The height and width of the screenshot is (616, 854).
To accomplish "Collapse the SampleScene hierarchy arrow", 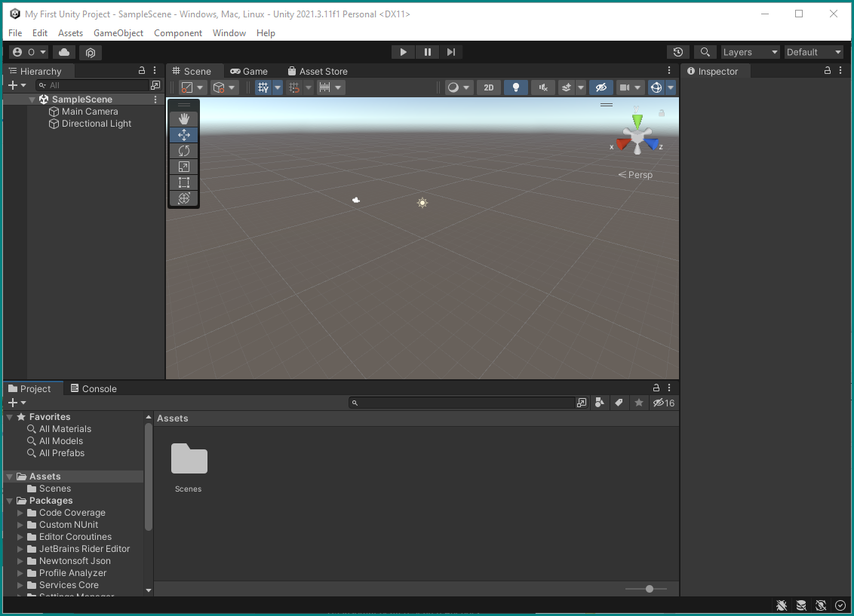I will click(x=32, y=100).
